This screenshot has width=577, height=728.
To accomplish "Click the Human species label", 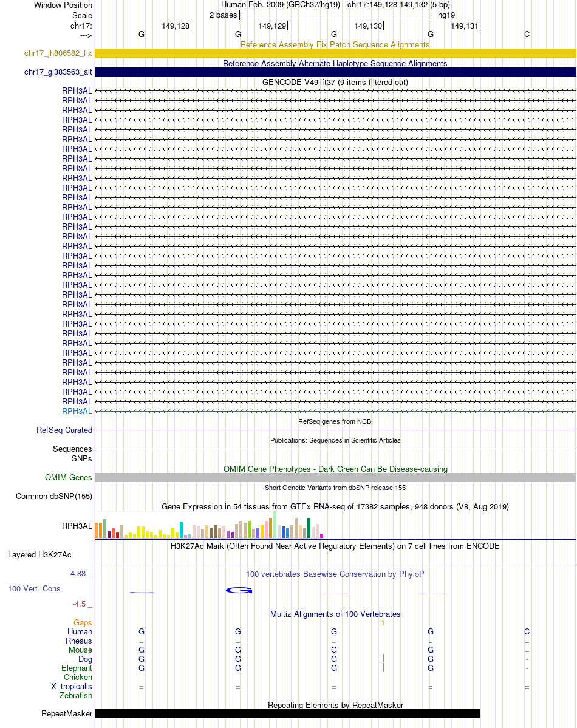I will click(80, 632).
